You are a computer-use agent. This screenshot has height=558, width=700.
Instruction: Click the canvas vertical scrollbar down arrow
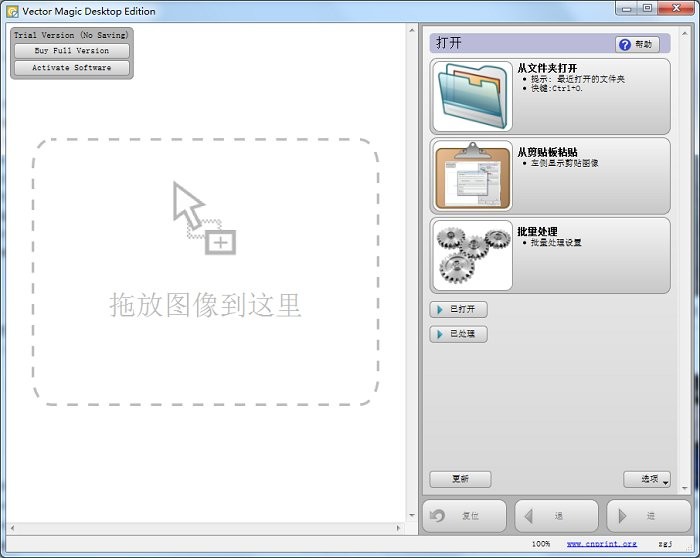pyautogui.click(x=412, y=516)
